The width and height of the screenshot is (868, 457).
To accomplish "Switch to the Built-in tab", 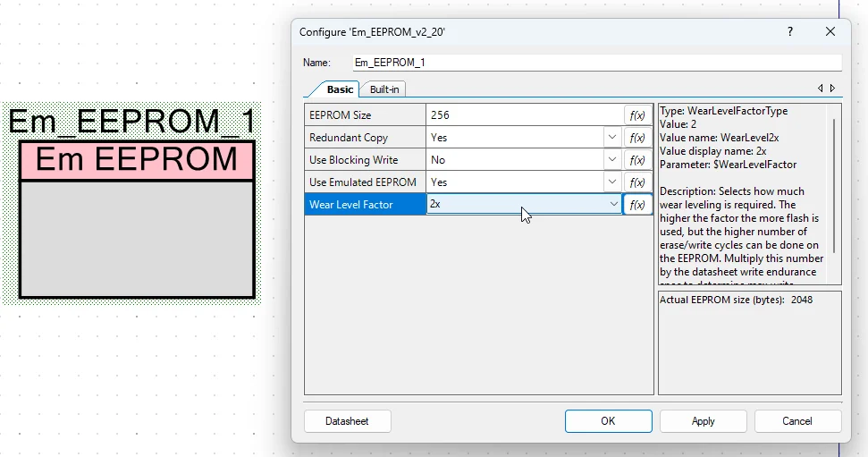I will [384, 89].
